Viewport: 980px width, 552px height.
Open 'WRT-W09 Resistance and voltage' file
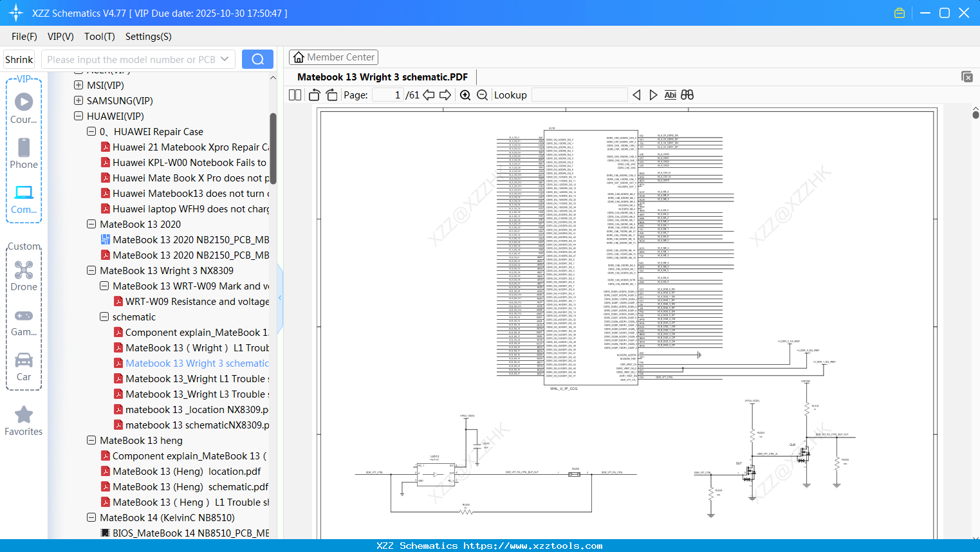click(x=198, y=302)
